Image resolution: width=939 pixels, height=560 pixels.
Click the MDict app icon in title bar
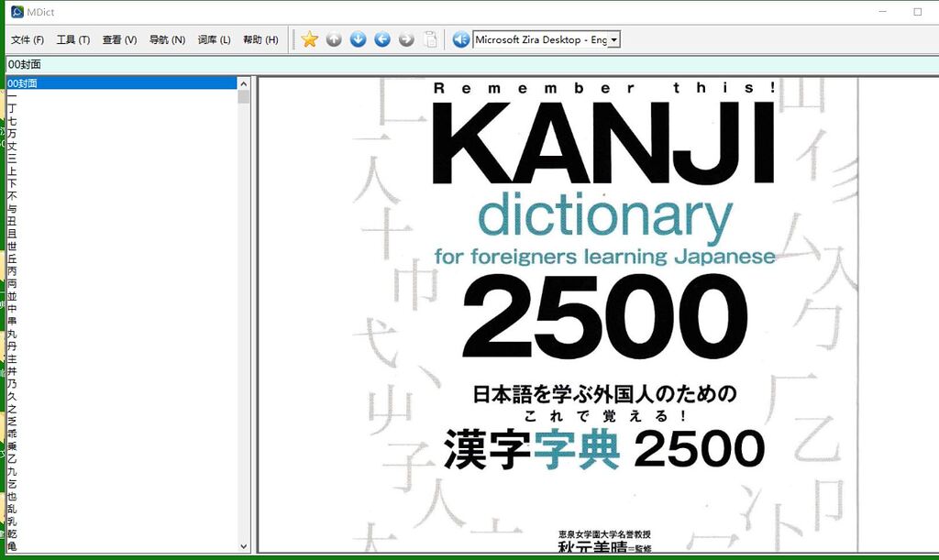(x=17, y=11)
